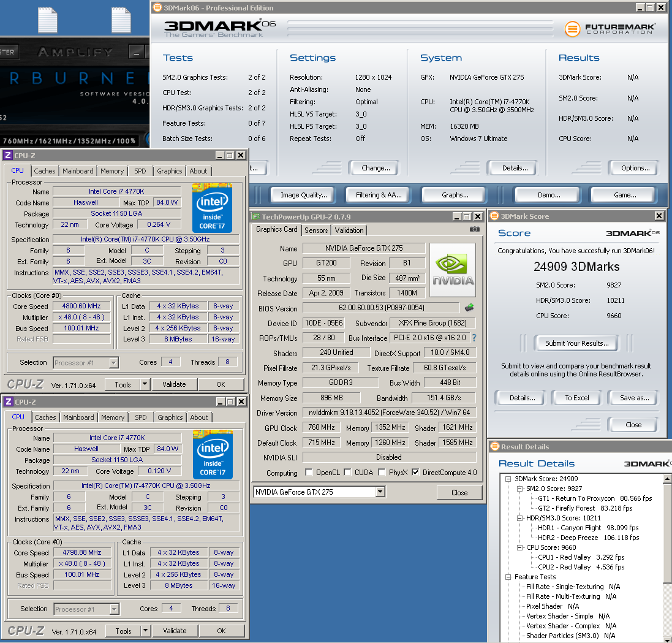672x643 pixels.
Task: Click OK button in lower CPU-Z
Action: [x=221, y=631]
